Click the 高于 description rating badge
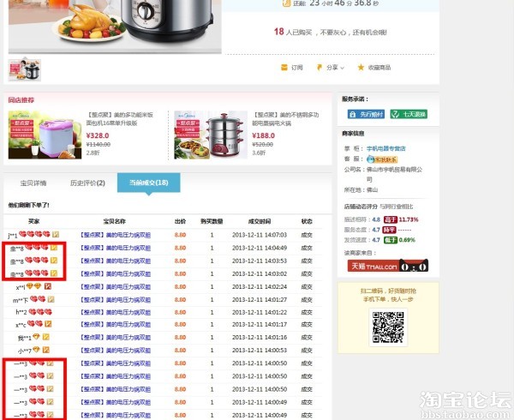Image resolution: width=514 pixels, height=420 pixels. coord(390,219)
